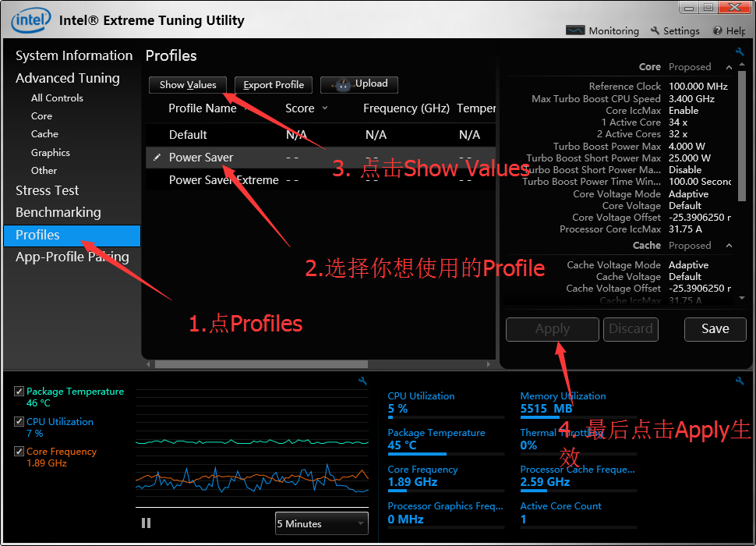Viewport: 756px width, 546px height.
Task: Click scroll-down arrow of settings panel
Action: [x=742, y=298]
